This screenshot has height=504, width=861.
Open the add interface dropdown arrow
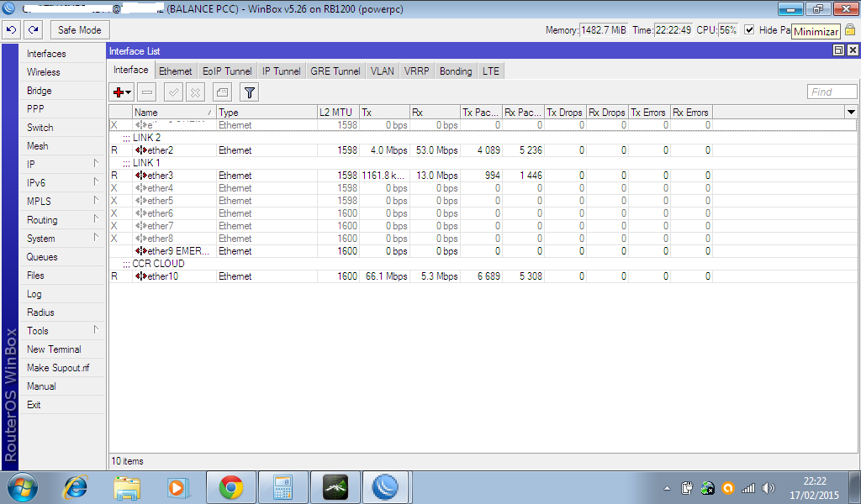point(128,92)
